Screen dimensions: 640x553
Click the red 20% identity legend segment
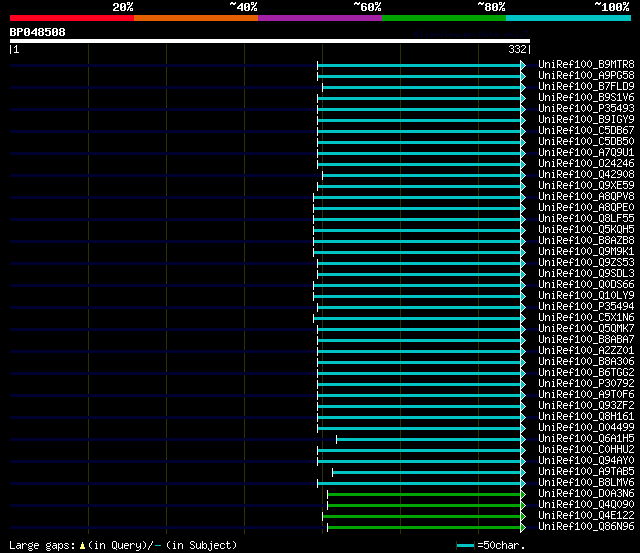pyautogui.click(x=72, y=18)
